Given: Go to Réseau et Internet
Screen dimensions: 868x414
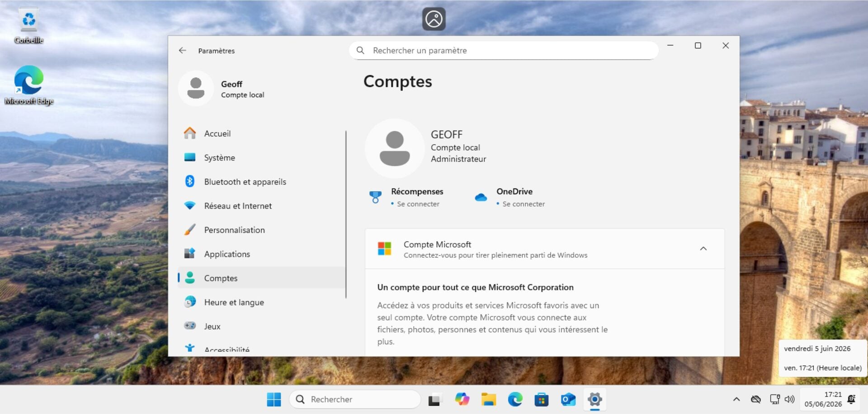Looking at the screenshot, I should (x=262, y=206).
